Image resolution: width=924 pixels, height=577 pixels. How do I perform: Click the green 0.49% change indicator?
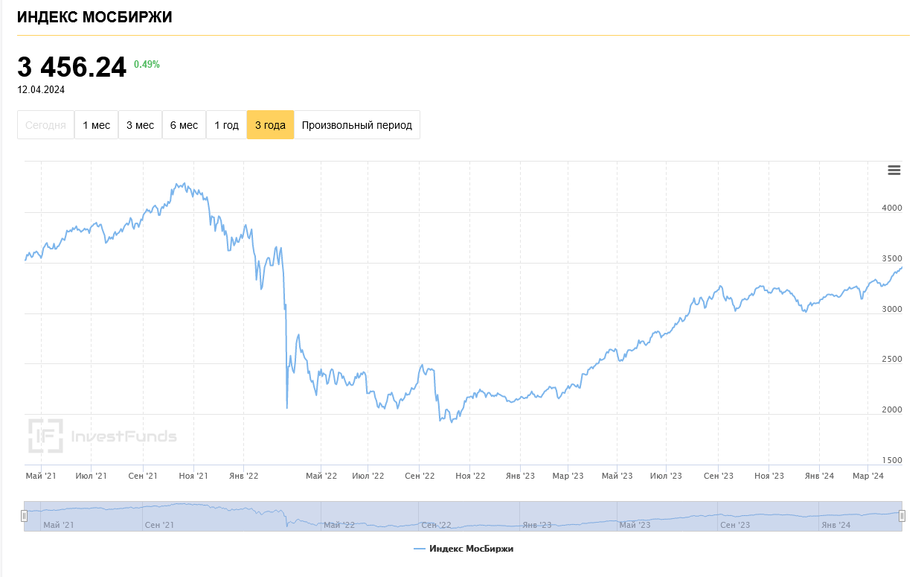(147, 65)
